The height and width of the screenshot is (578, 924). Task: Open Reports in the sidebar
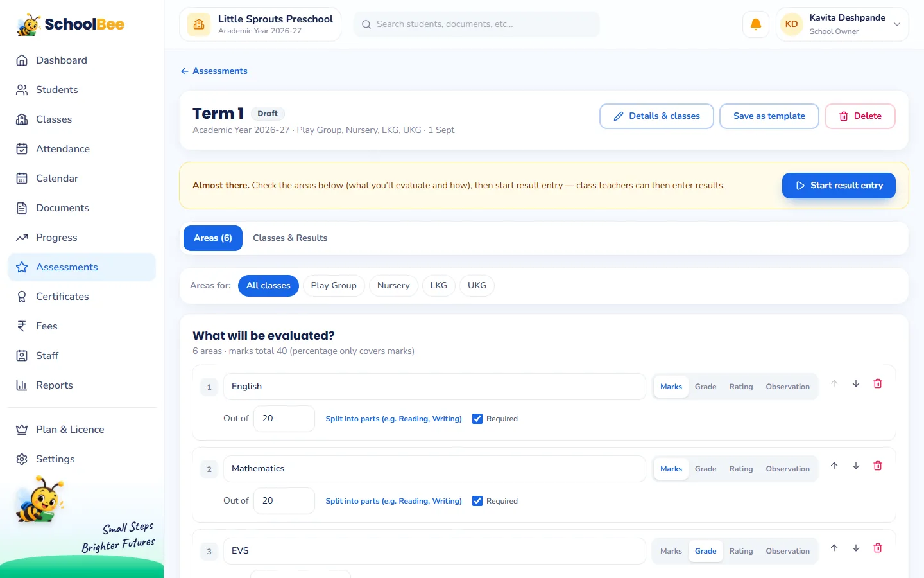coord(81,385)
